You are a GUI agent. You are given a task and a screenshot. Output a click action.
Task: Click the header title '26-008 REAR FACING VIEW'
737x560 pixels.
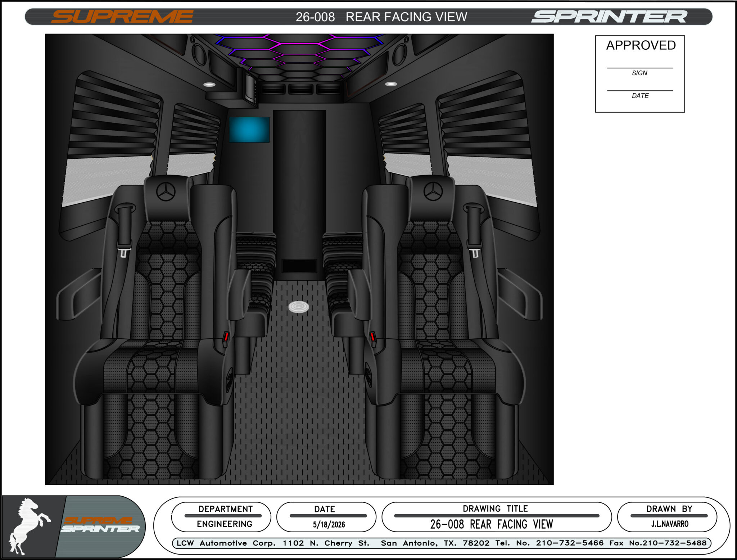click(x=381, y=17)
